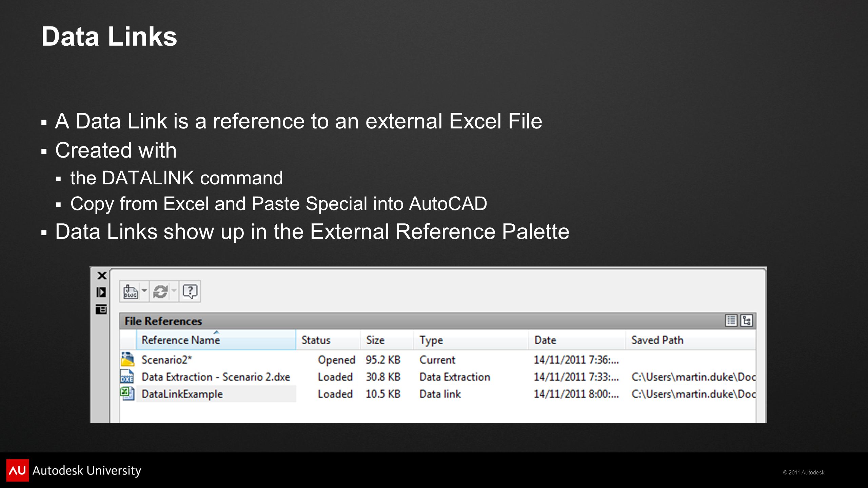
Task: Click the Autodesk University AU logo
Action: pyautogui.click(x=18, y=470)
